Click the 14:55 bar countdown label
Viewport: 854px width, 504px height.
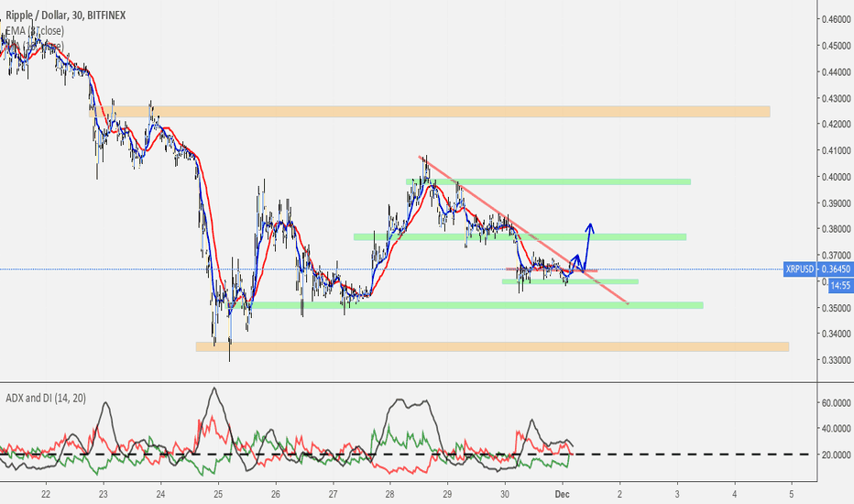point(841,286)
